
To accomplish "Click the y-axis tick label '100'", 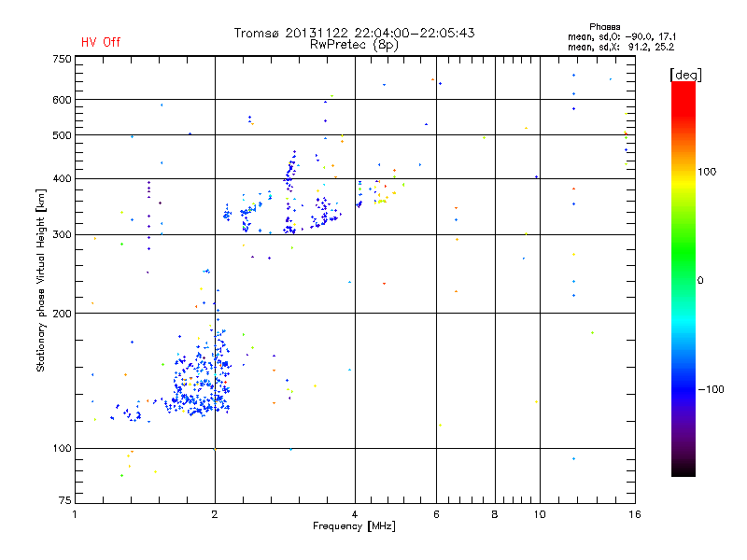I will click(62, 449).
